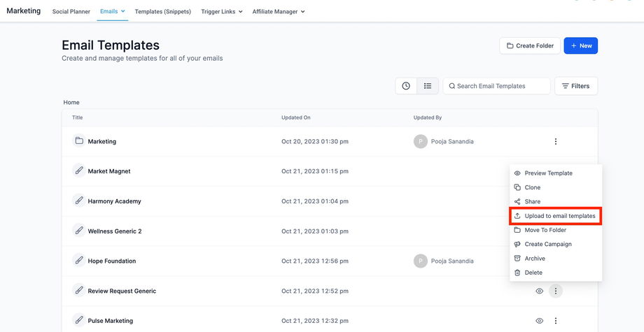644x332 pixels.
Task: Open three-dot menu for Pulse Marketing
Action: tap(556, 321)
